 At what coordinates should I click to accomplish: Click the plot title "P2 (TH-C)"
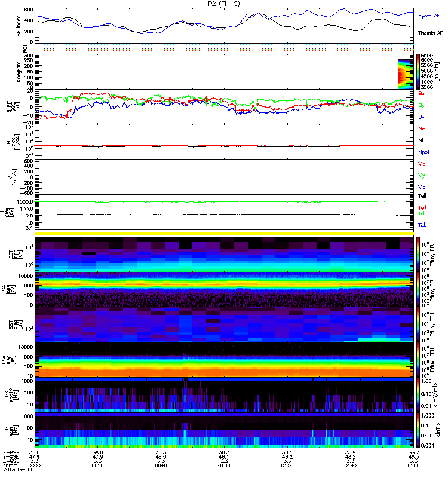(223, 4)
